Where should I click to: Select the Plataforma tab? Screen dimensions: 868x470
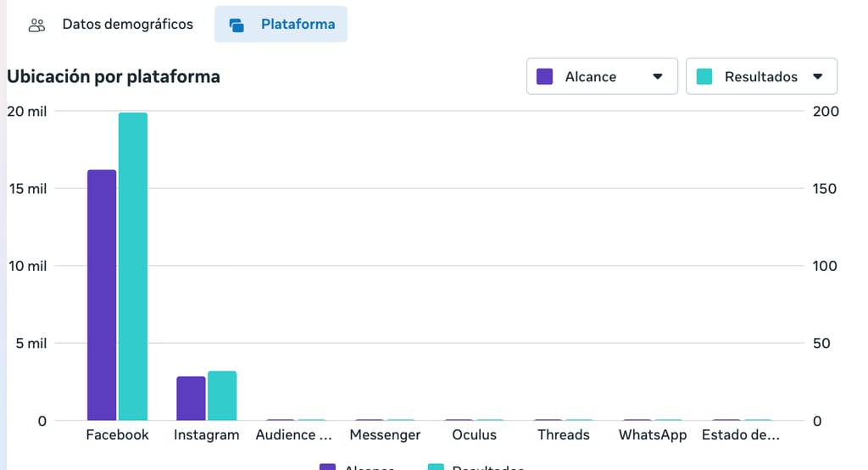pos(297,25)
